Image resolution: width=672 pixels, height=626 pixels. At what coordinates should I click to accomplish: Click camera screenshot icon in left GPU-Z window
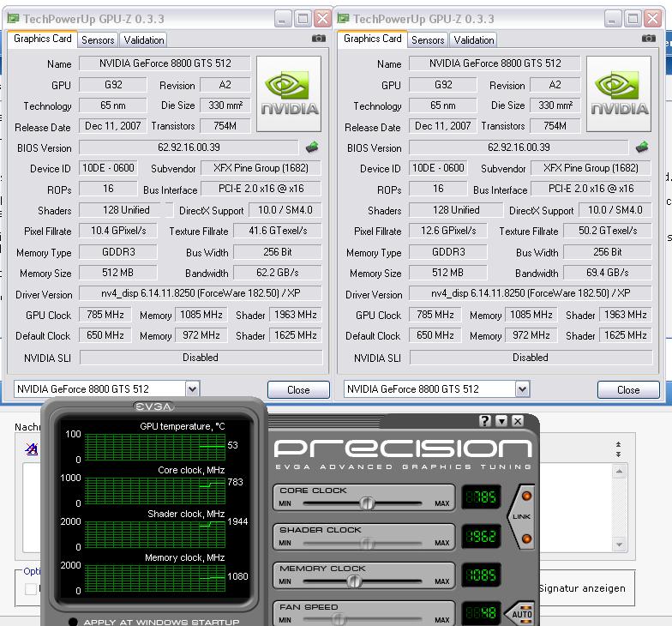click(319, 39)
